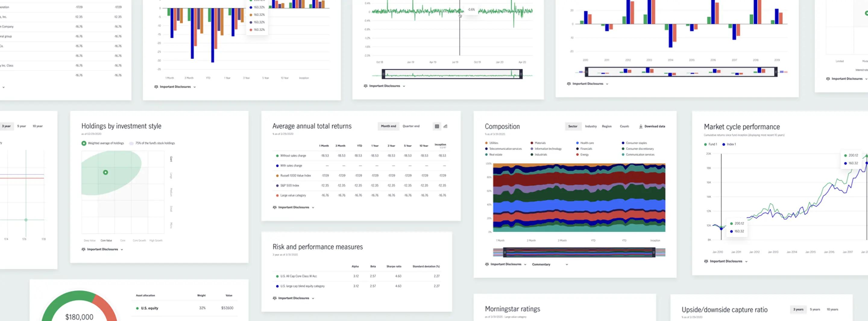Click the Index 1 legend marker in Market cycle performance
This screenshot has width=868, height=321.
pyautogui.click(x=724, y=144)
